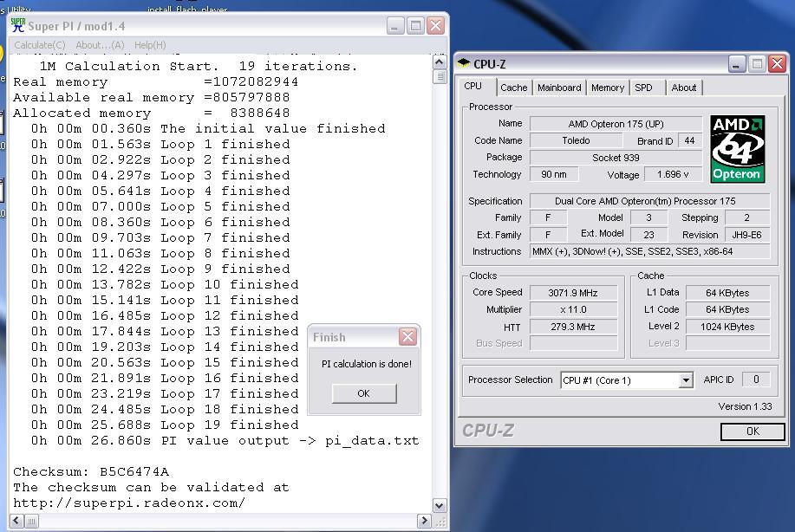Click the Super PI vertical scroll thumb
Viewport: 795px width, 532px height.
pos(439,77)
